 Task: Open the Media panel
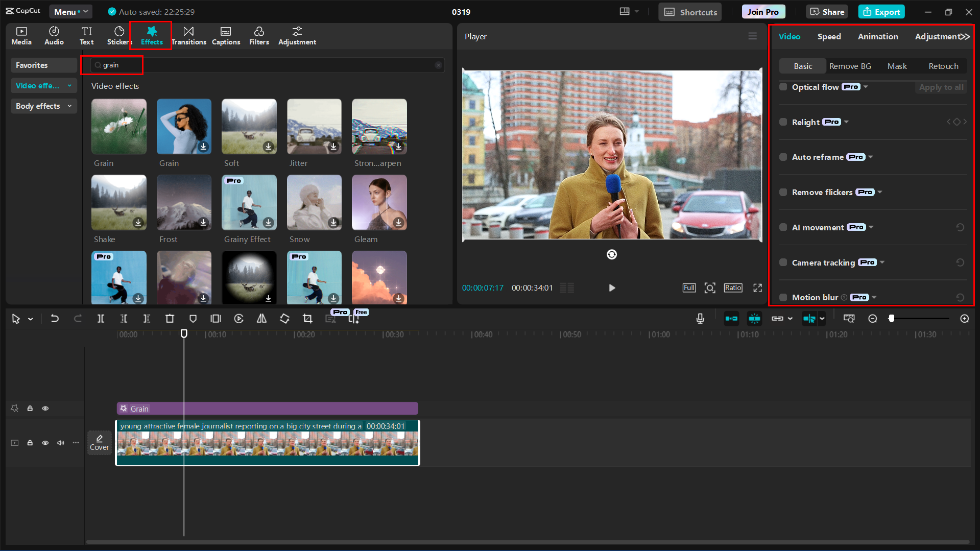pos(21,36)
